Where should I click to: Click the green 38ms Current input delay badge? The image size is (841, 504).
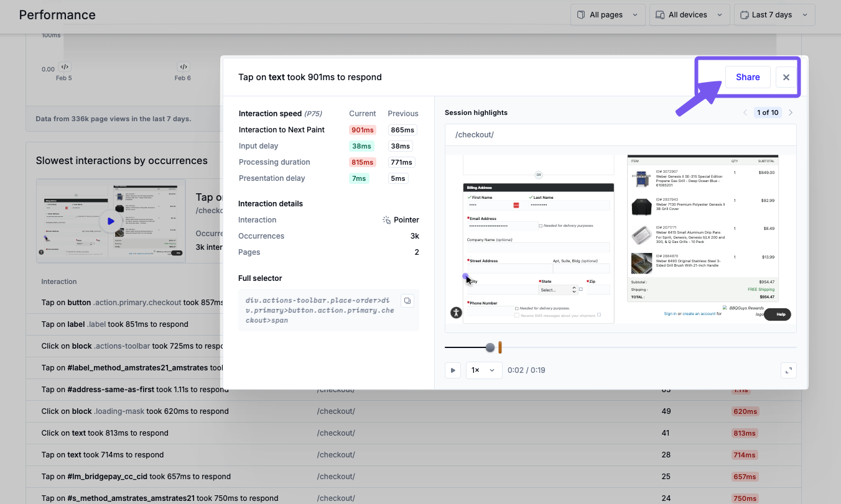point(360,146)
